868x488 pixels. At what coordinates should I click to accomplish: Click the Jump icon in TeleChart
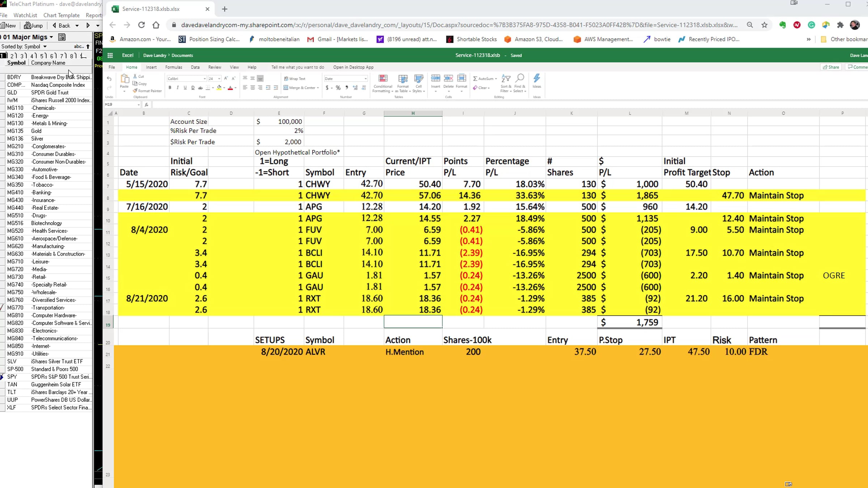tap(34, 25)
